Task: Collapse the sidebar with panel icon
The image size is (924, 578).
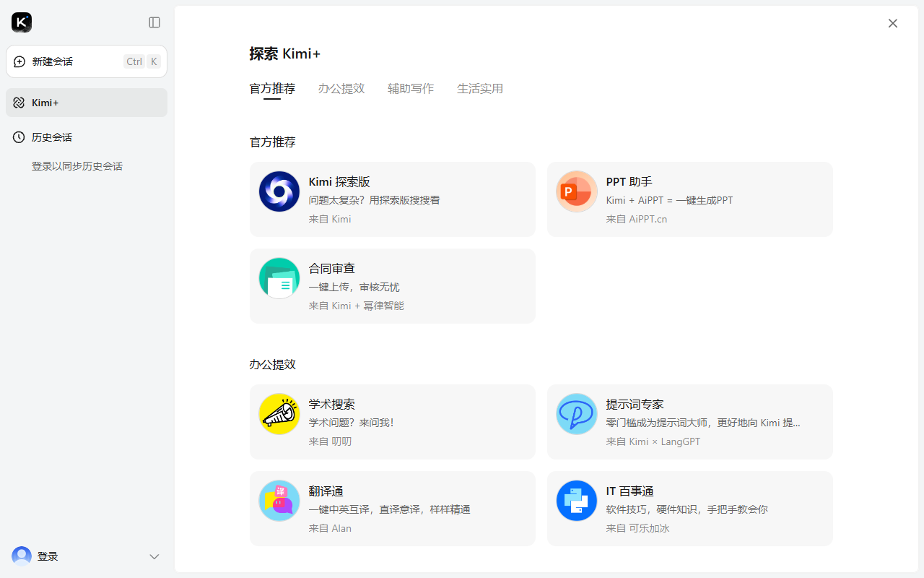Action: point(154,22)
